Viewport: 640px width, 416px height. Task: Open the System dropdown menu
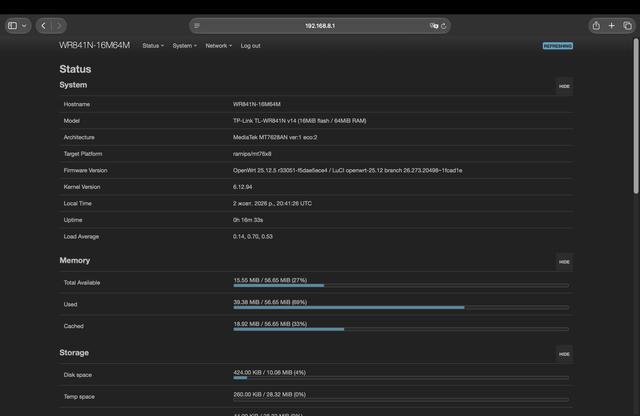[184, 46]
